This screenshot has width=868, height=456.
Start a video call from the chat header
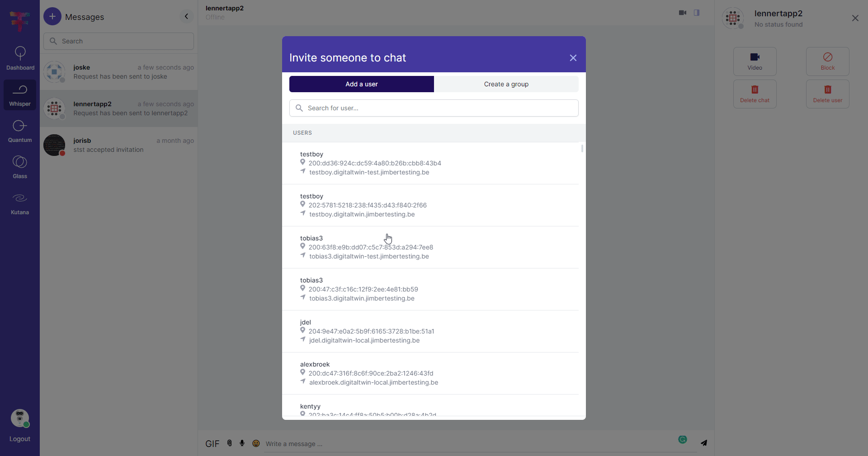pos(683,13)
